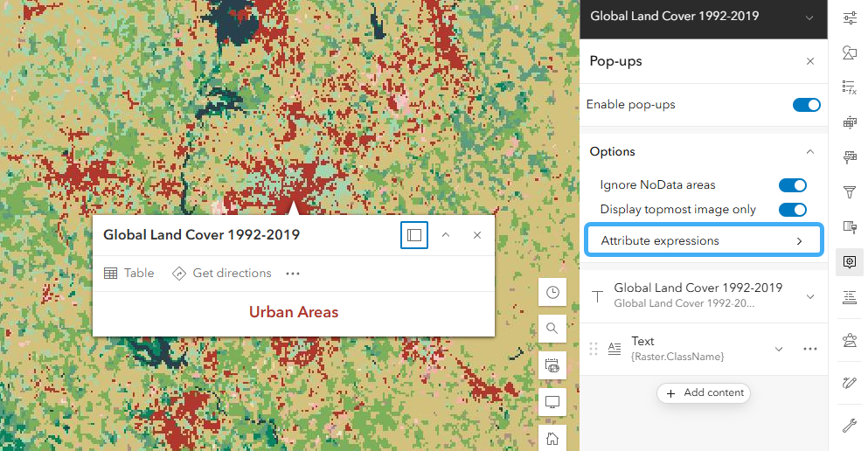Image resolution: width=868 pixels, height=451 pixels.
Task: Dock the pop-up window
Action: click(414, 235)
